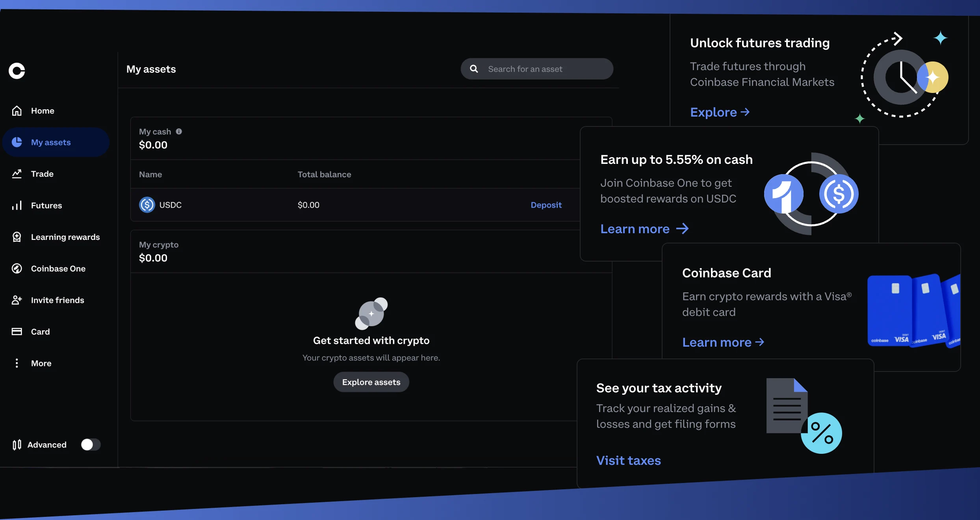Enable the Advanced mode toggle
980x520 pixels.
[91, 444]
